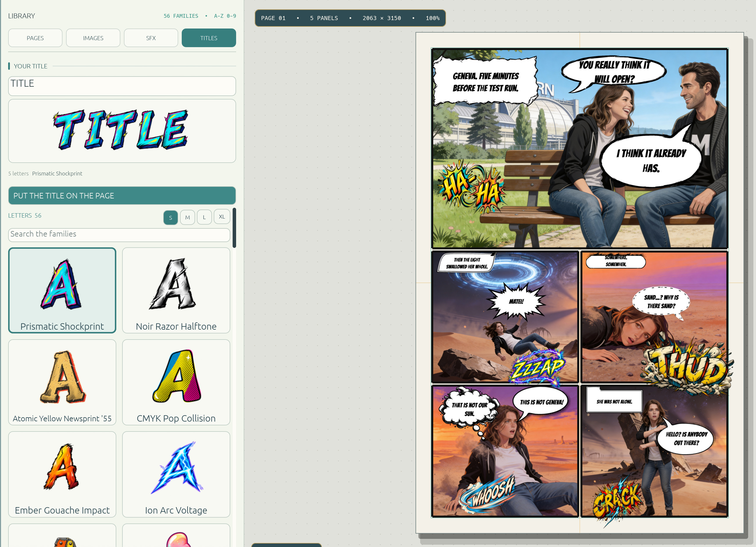Viewport: 756px width, 547px height.
Task: Select the CMYK Pop Collision family
Action: (176, 382)
